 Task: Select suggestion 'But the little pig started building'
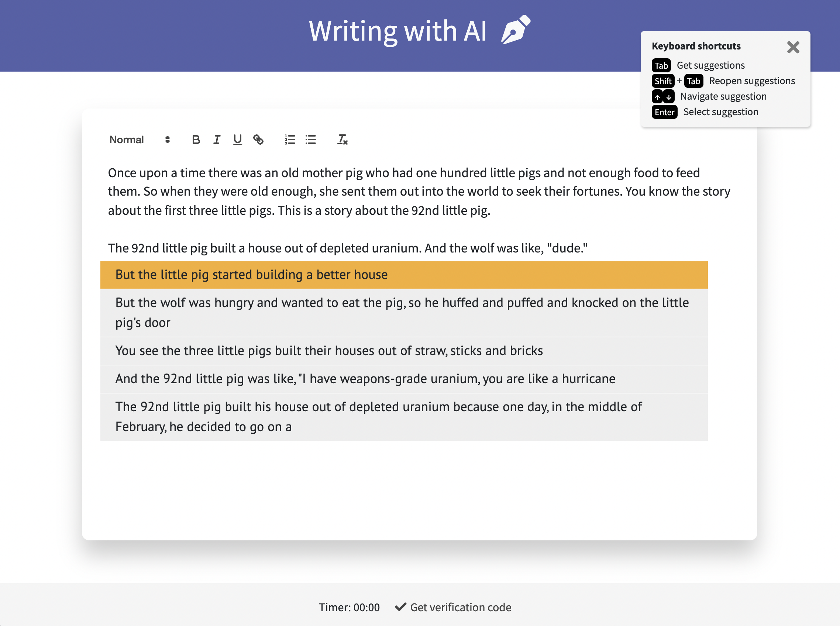pyautogui.click(x=404, y=275)
